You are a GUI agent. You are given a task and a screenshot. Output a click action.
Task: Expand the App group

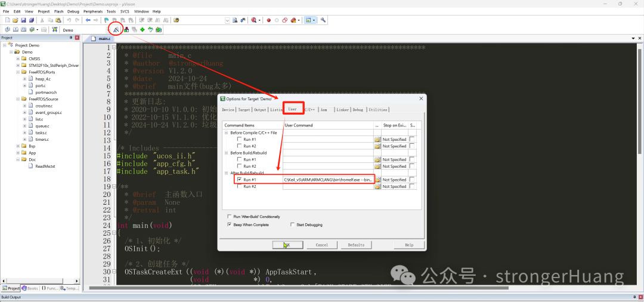[x=18, y=153]
